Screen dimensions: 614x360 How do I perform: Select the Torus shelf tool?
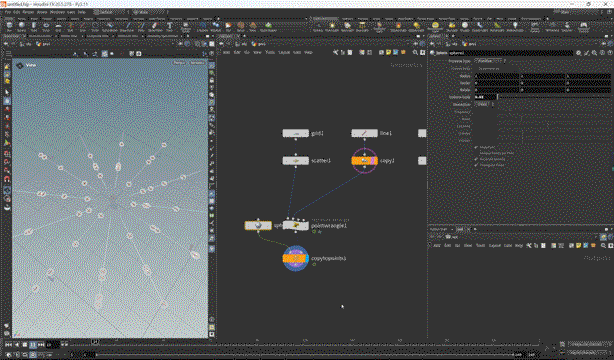pyautogui.click(x=46, y=27)
